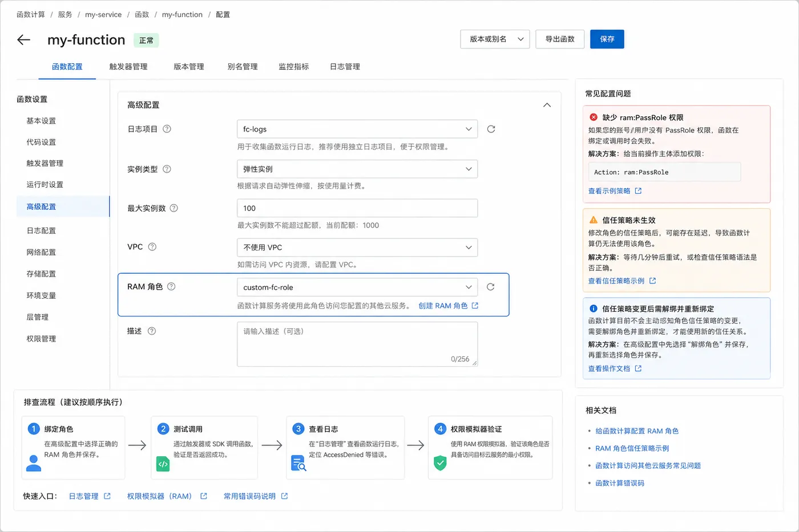Click the help icon beside RAM 角色

171,286
